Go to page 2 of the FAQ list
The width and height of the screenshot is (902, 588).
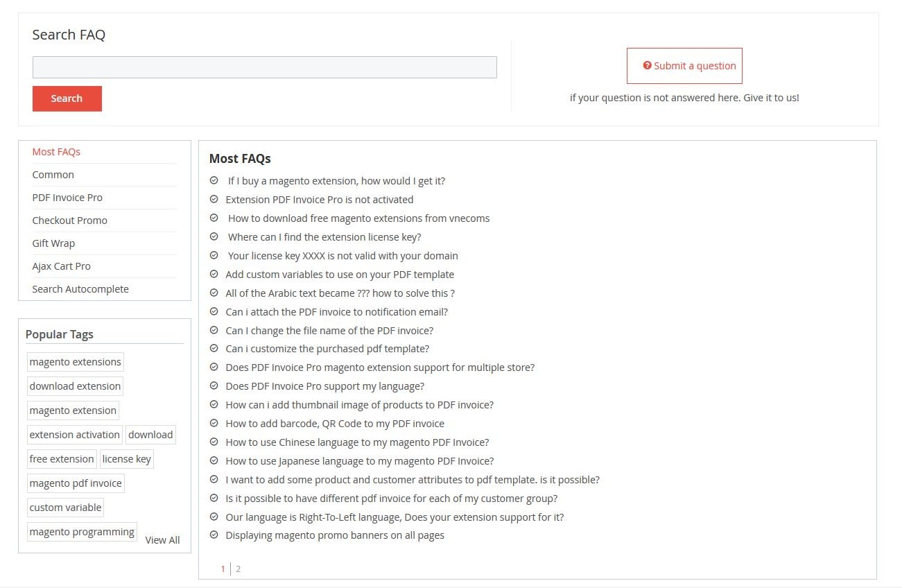(238, 569)
